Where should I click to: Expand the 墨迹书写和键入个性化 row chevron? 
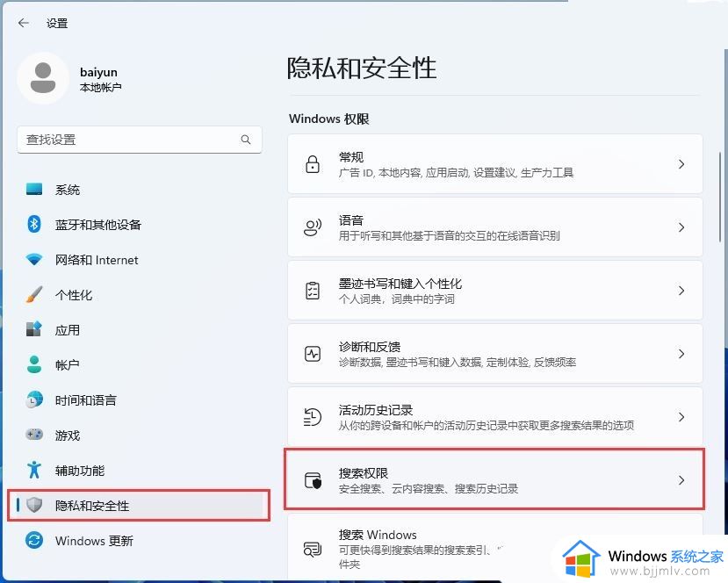681,291
